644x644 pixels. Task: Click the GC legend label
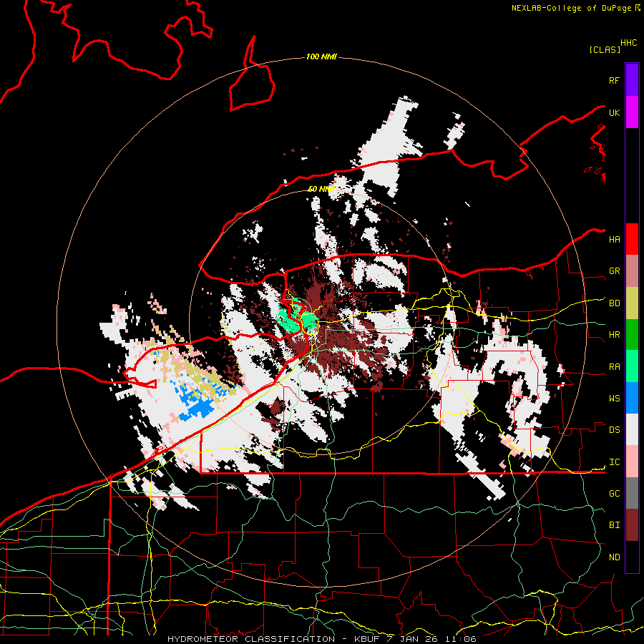pos(614,494)
